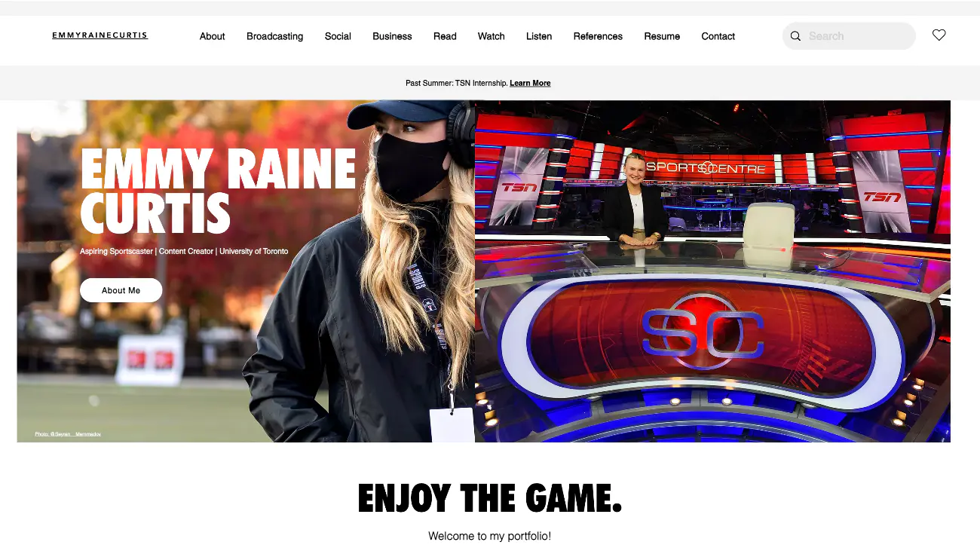980x551 pixels.
Task: Click the Emmy Raine Curtis hero heading
Action: point(218,190)
